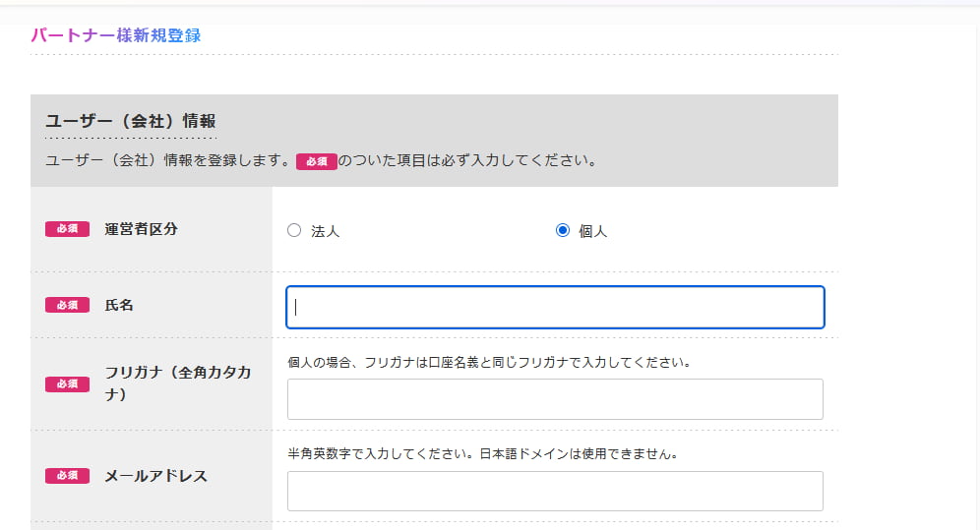Click the 必須 badge beside フリガナ
This screenshot has height=530, width=980.
[67, 383]
